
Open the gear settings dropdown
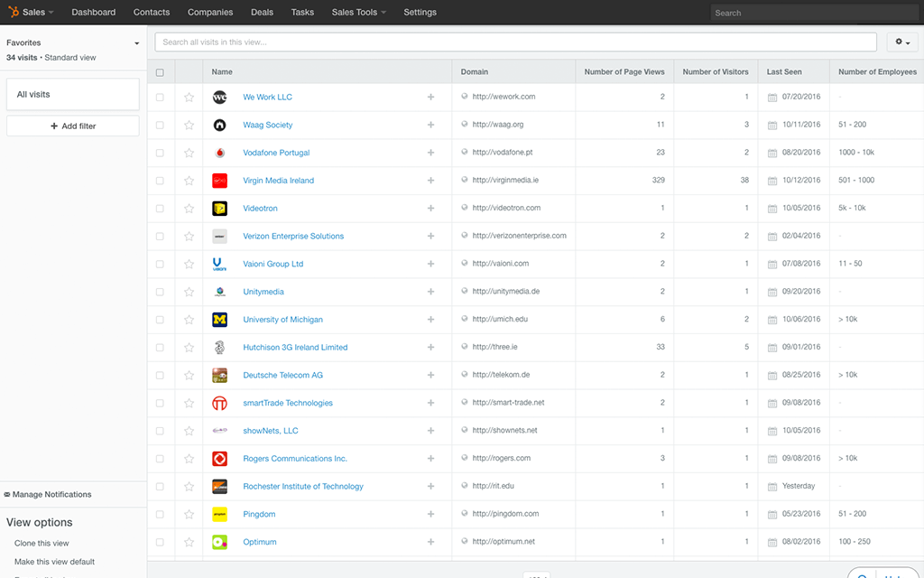(x=902, y=42)
